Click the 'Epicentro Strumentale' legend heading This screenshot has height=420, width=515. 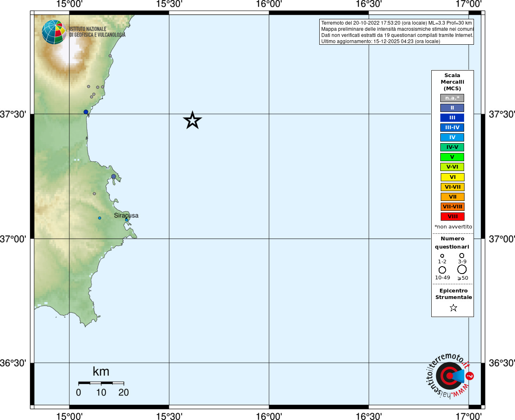(x=453, y=294)
